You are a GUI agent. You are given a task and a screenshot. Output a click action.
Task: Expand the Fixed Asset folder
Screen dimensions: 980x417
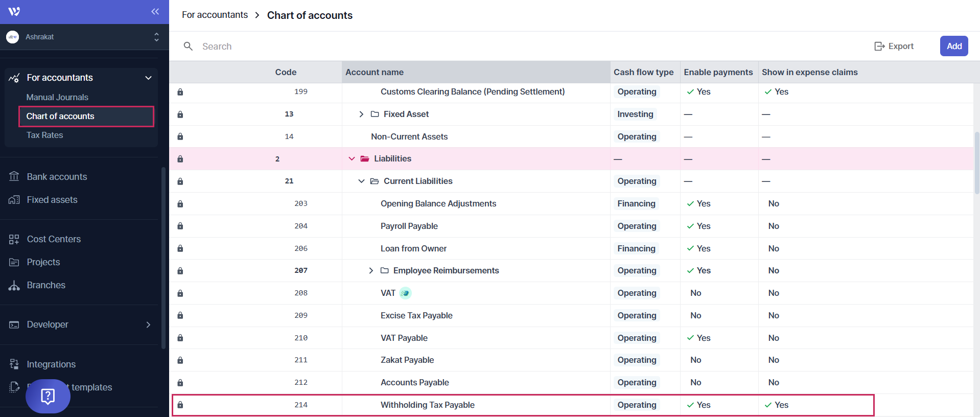361,114
